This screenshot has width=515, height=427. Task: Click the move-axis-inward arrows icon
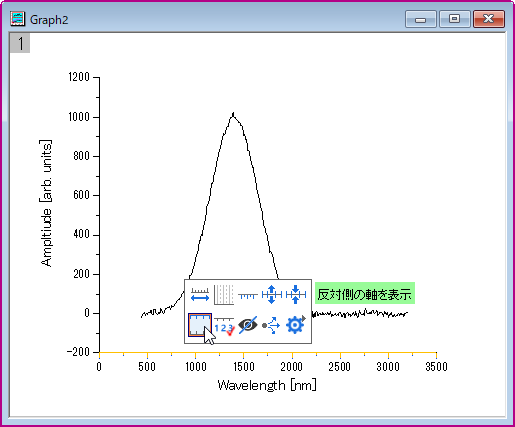click(296, 295)
